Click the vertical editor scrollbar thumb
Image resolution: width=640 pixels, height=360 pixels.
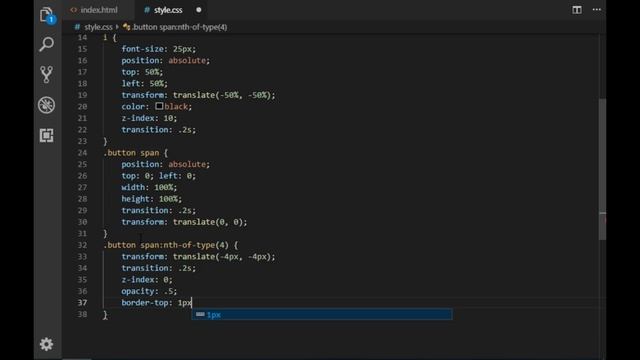pos(602,169)
